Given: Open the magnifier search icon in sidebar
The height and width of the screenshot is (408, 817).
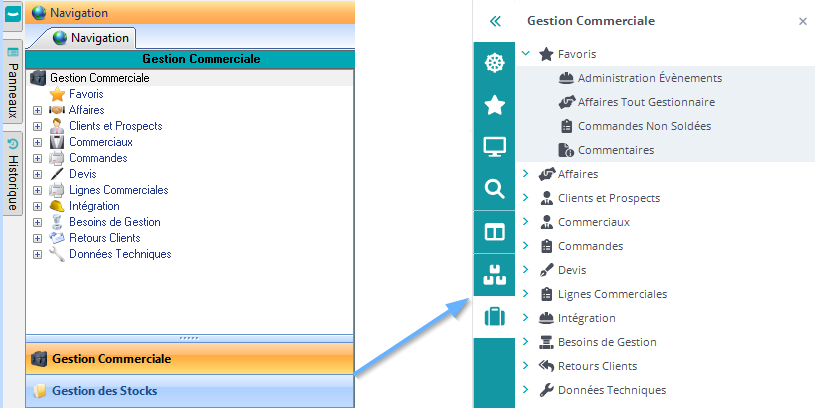Looking at the screenshot, I should pos(494,189).
